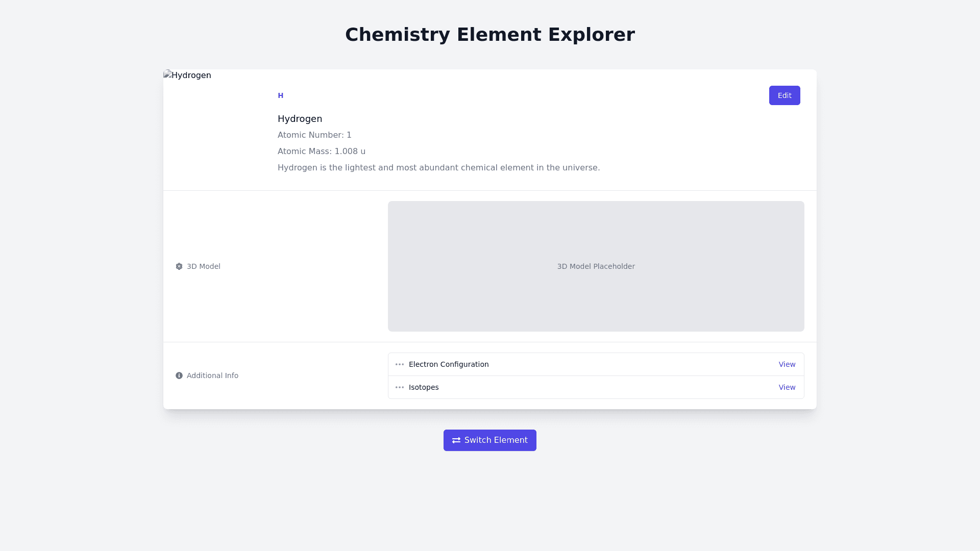
Task: Click the Additional Info section label
Action: click(x=212, y=375)
